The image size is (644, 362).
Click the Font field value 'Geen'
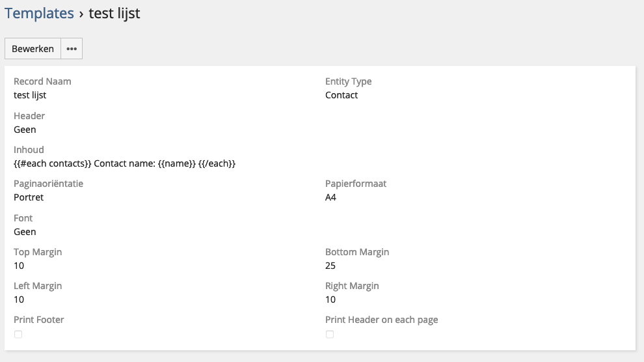click(x=25, y=232)
